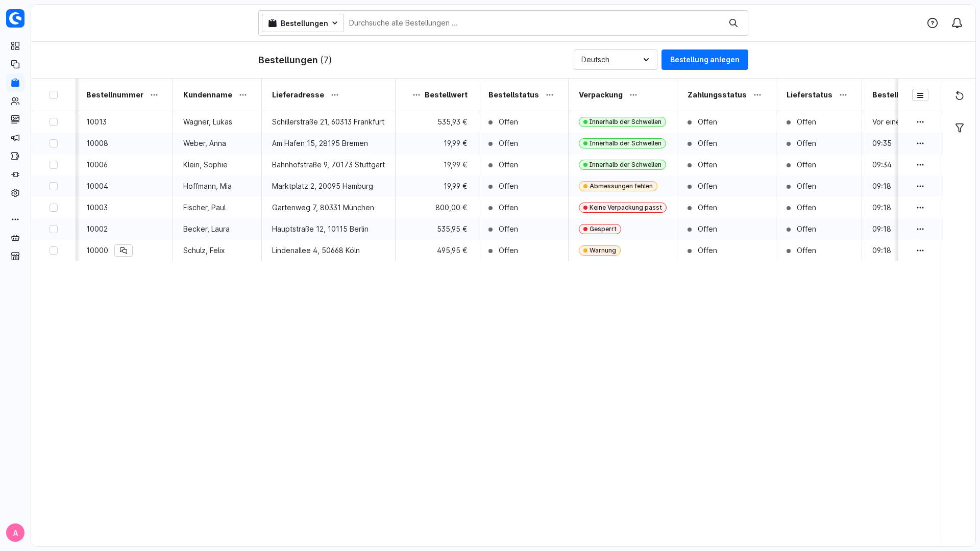Open the customers icon in sidebar
This screenshot has height=551, width=980.
15,101
